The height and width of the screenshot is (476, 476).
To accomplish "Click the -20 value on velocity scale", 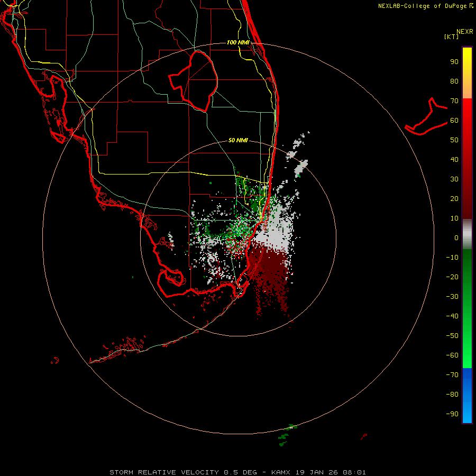I will [x=452, y=277].
